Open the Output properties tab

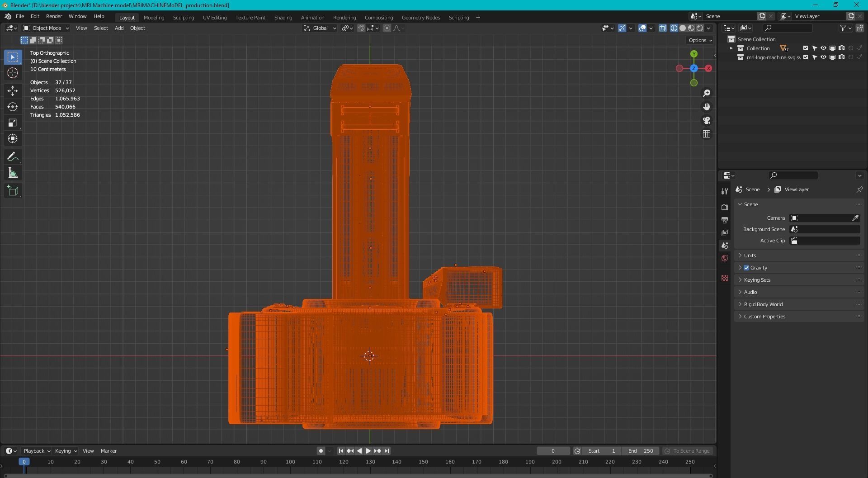pyautogui.click(x=725, y=220)
